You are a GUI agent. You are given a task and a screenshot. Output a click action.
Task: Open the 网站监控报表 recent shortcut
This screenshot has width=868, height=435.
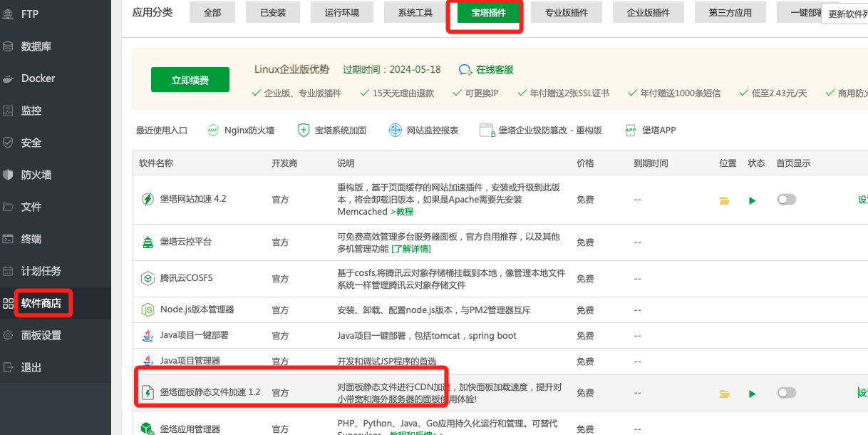tap(423, 130)
